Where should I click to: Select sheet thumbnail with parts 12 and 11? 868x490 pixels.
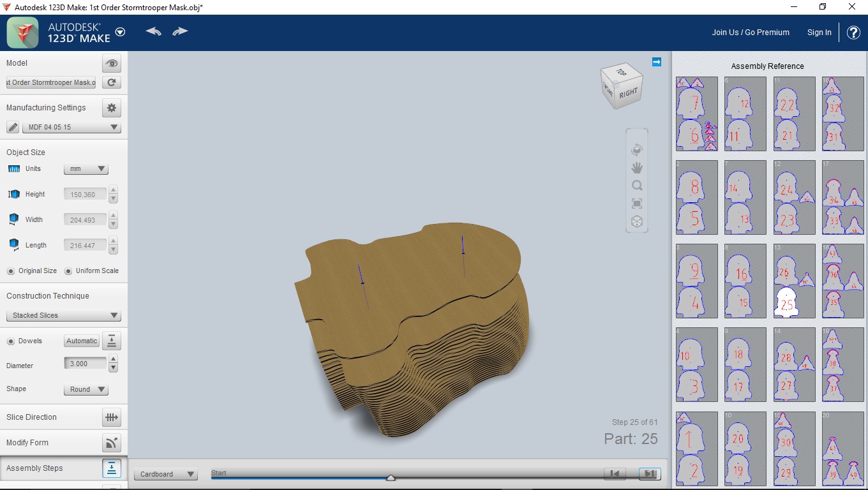click(x=745, y=114)
